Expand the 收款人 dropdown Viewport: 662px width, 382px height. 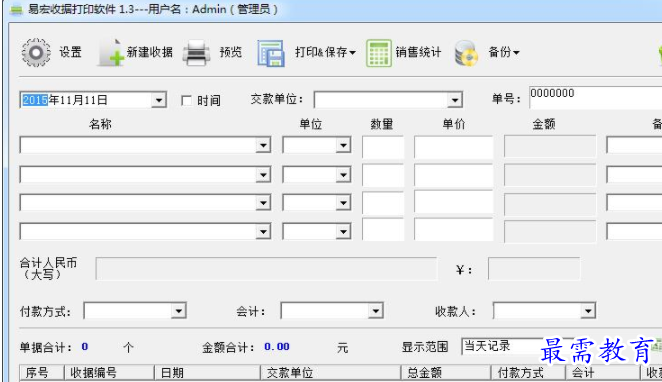[x=588, y=311]
